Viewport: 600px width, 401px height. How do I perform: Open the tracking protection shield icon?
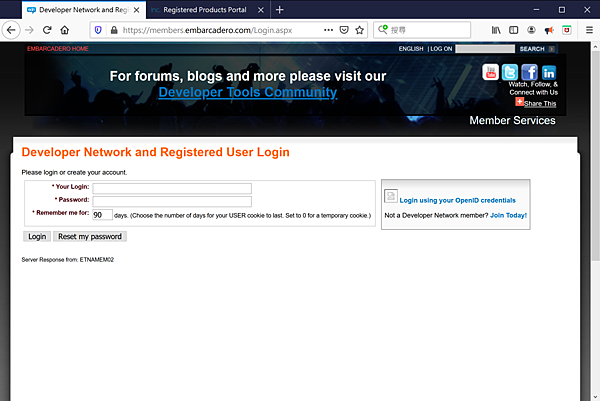98,30
